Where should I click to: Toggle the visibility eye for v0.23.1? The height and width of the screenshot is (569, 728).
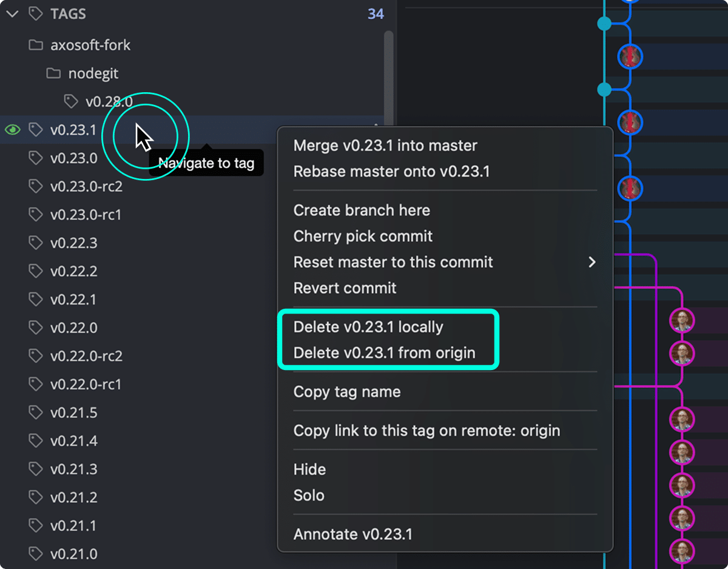(x=12, y=129)
